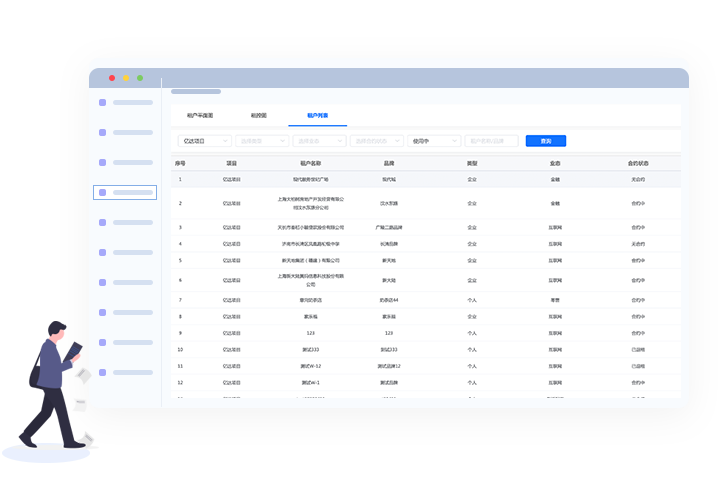
Task: Click the blue 查询 search button
Action: click(546, 141)
